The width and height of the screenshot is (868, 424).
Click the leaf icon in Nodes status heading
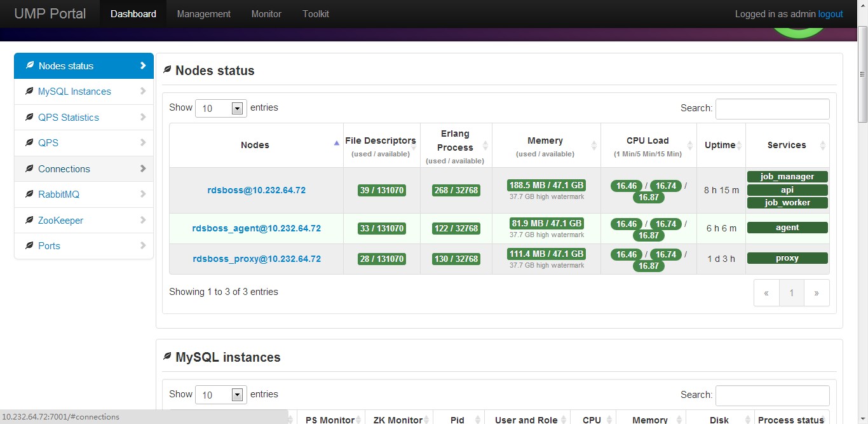167,70
